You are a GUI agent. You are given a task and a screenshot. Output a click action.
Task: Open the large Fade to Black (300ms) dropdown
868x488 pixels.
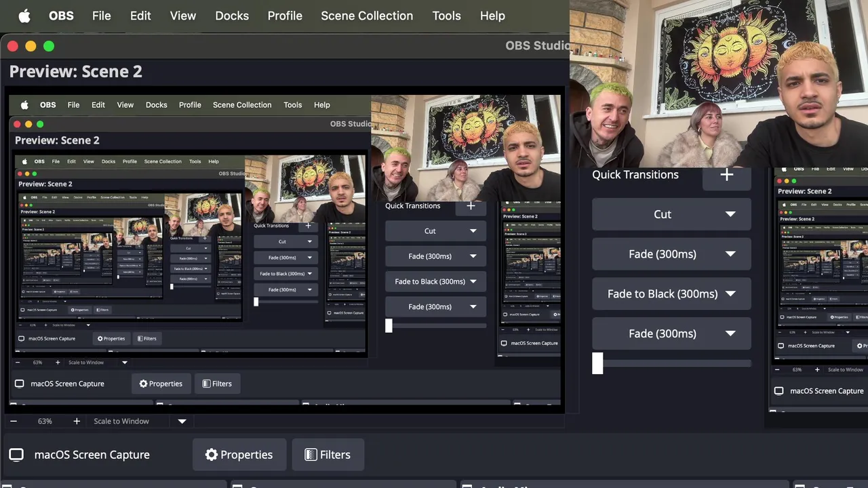(671, 293)
